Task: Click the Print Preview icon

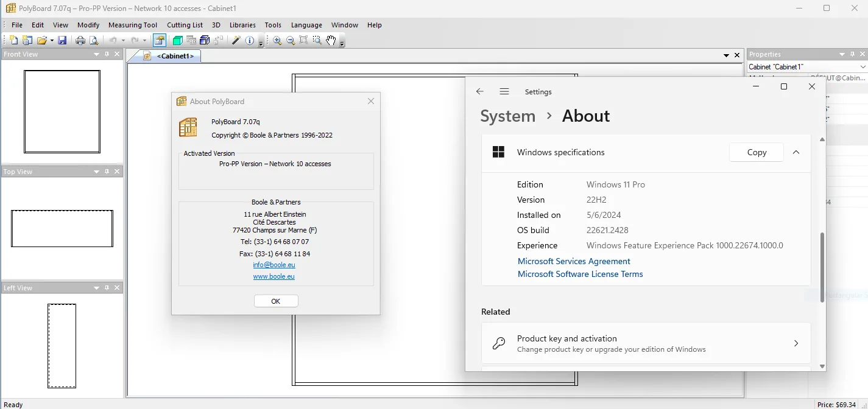Action: click(x=94, y=40)
